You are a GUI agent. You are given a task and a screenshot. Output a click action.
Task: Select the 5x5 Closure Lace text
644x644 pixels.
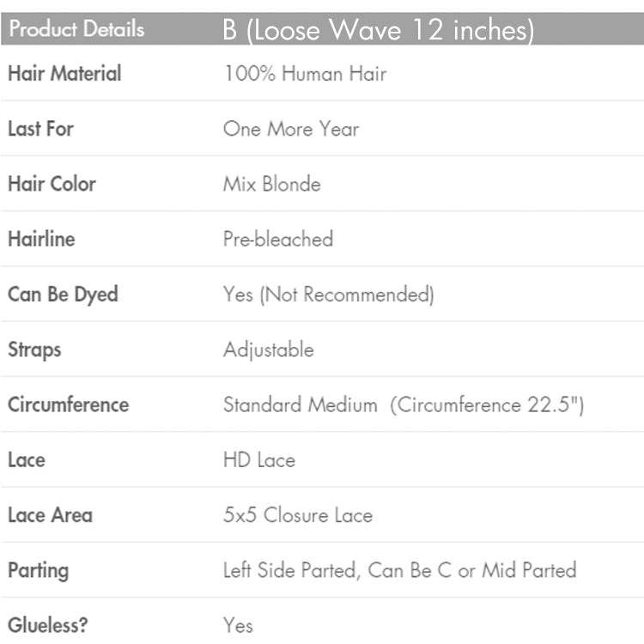[x=297, y=515]
